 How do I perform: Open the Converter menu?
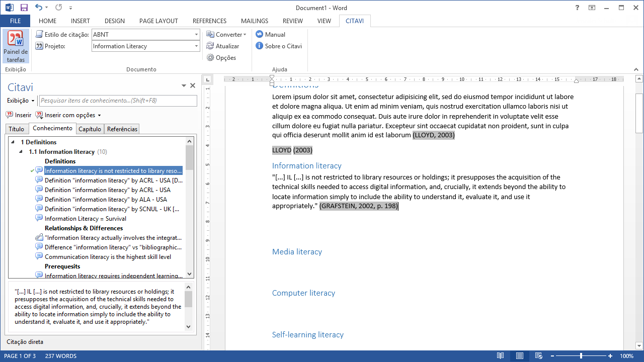[x=226, y=35]
